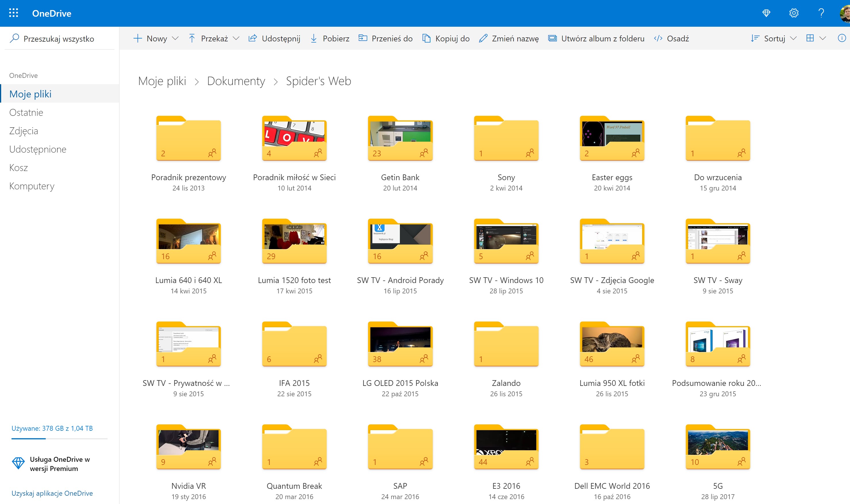Open Udostępnione in sidebar

pyautogui.click(x=38, y=149)
